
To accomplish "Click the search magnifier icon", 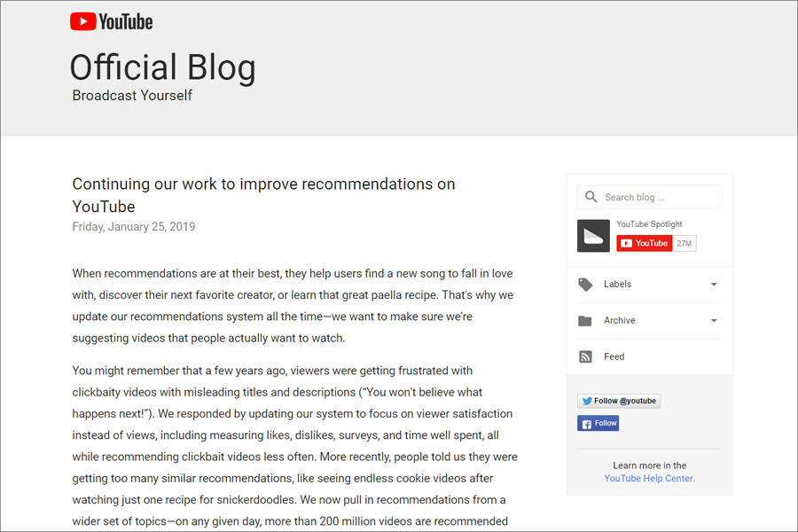I will click(x=591, y=197).
